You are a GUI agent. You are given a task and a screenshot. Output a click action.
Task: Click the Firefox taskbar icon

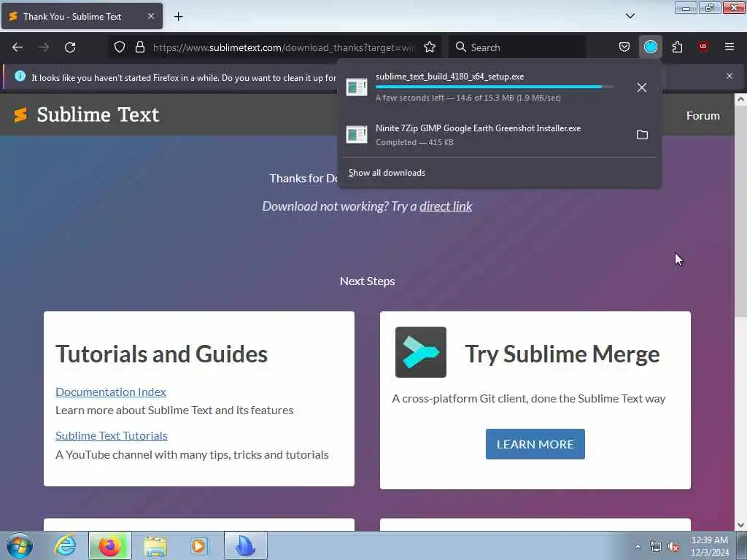(x=109, y=545)
